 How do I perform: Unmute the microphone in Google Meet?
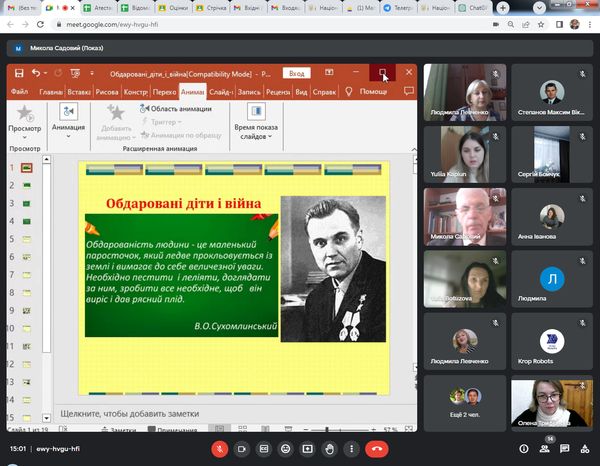tap(221, 449)
